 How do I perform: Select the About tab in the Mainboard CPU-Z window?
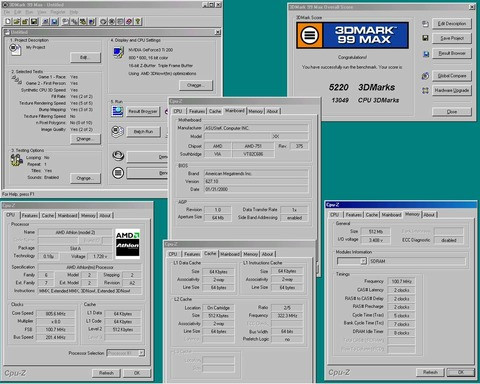point(272,111)
